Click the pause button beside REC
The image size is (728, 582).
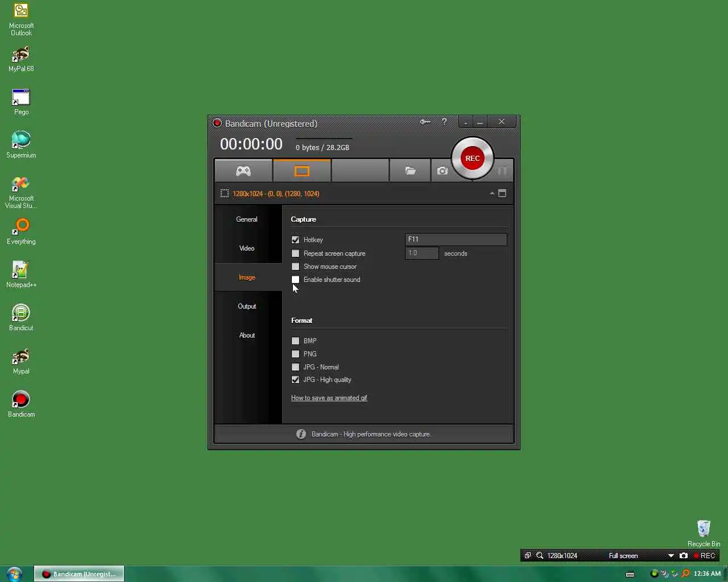click(x=502, y=171)
